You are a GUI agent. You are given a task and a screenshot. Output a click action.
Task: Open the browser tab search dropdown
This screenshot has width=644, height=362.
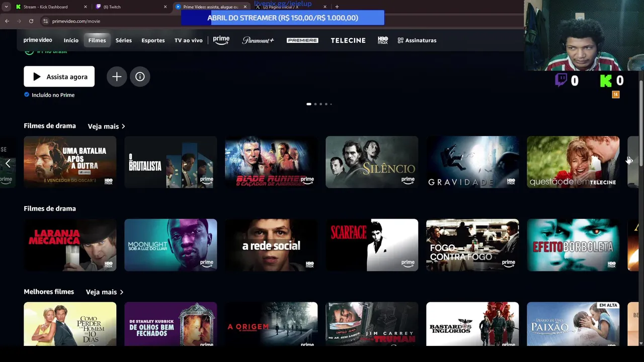[x=6, y=7]
